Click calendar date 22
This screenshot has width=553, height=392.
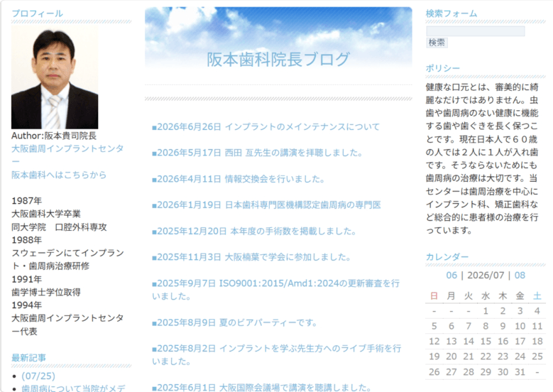click(486, 356)
